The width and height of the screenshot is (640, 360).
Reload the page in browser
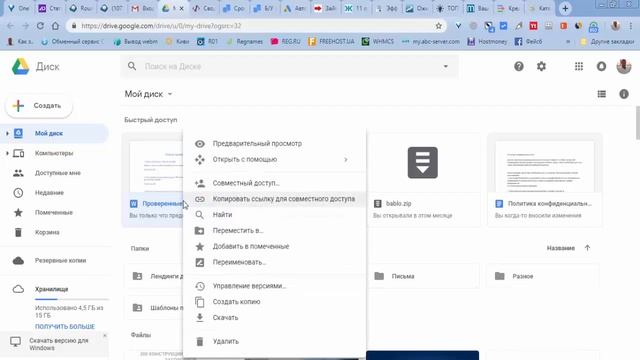40,26
